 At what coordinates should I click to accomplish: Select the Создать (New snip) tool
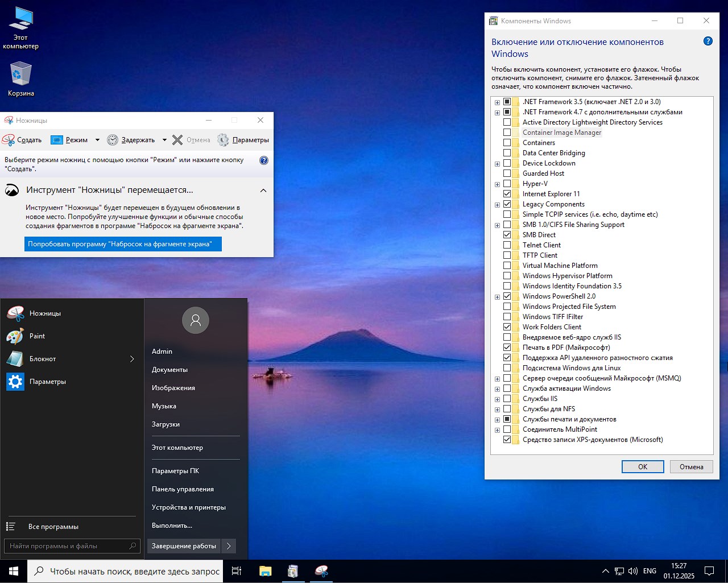pos(23,139)
